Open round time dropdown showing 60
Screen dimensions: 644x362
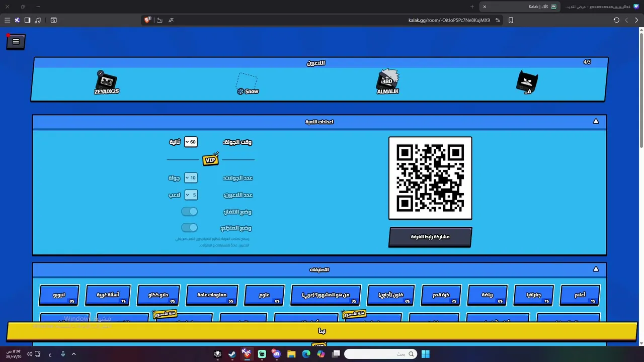191,142
